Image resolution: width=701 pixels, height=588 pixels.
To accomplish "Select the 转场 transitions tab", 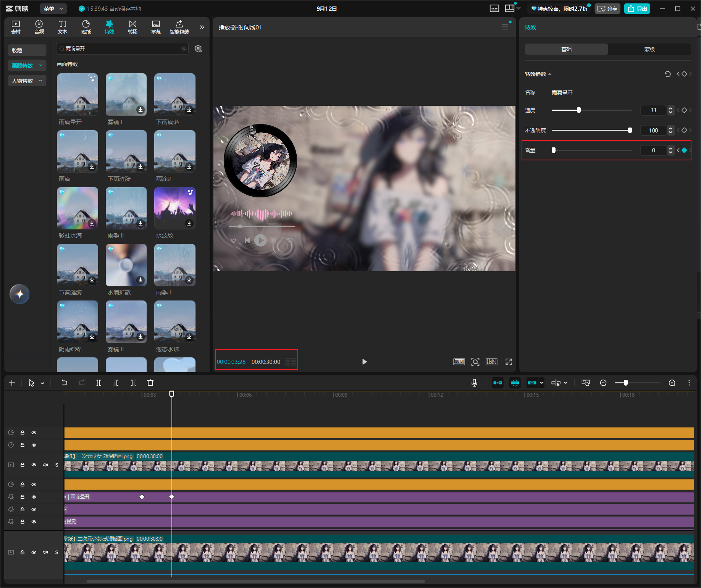I will (x=132, y=27).
